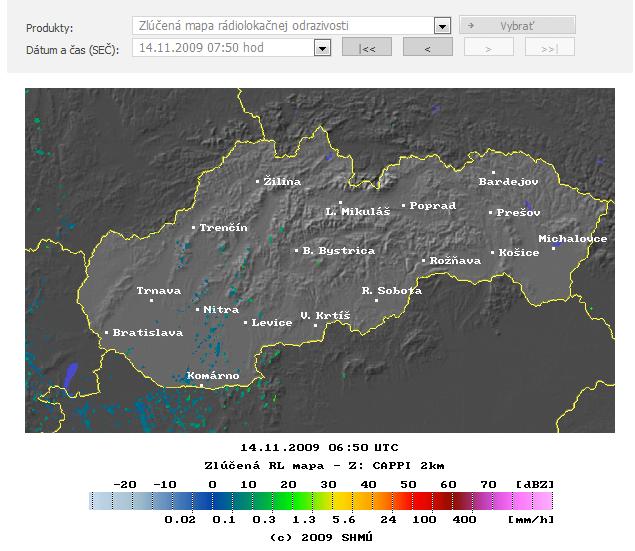
Task: Click the Vybrať button
Action: pyautogui.click(x=517, y=25)
